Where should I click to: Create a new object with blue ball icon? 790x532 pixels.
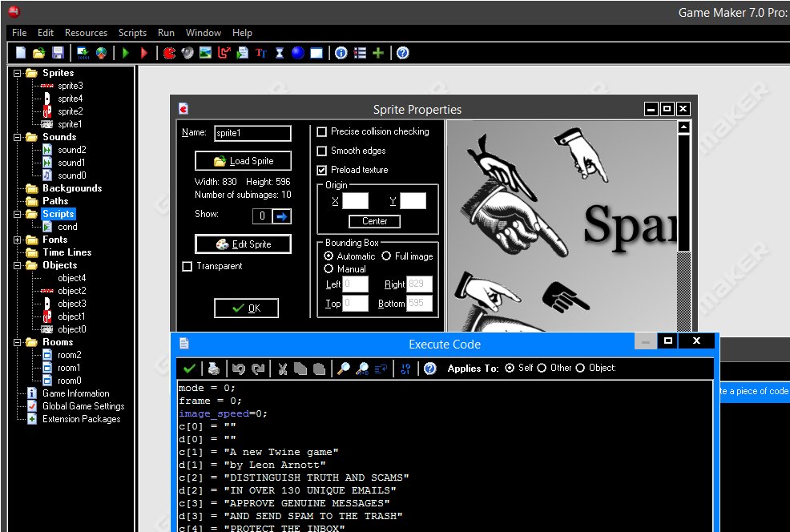tap(297, 53)
